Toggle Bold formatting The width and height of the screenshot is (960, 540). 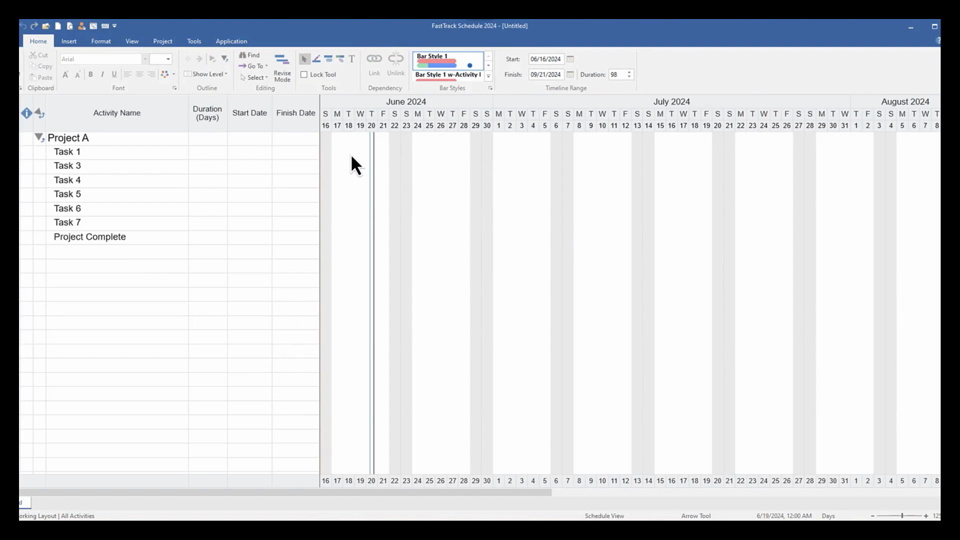[91, 74]
